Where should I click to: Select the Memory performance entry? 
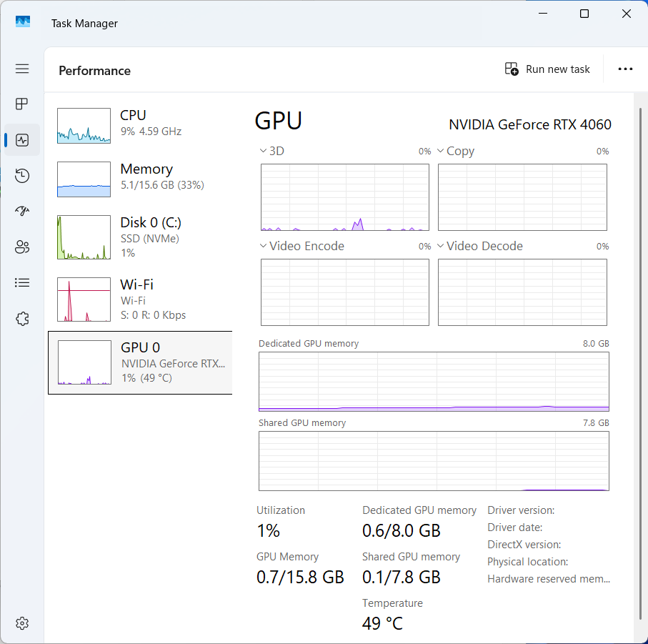pyautogui.click(x=141, y=179)
